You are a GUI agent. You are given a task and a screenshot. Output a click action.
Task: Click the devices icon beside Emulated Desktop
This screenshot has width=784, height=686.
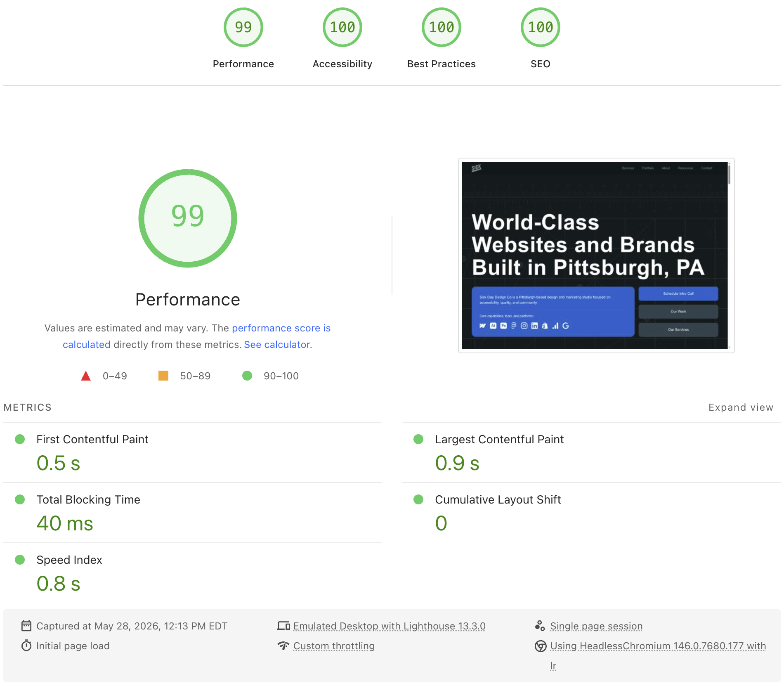point(283,626)
